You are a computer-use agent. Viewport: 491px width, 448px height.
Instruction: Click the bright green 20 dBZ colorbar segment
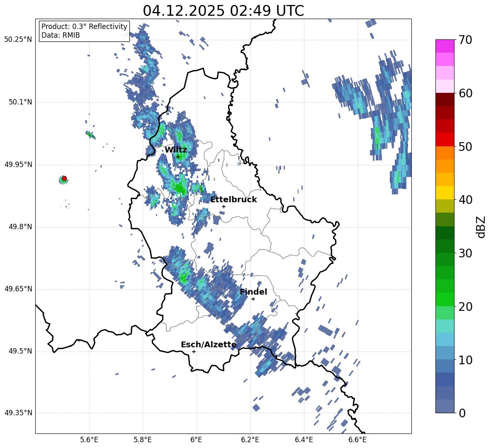(445, 299)
